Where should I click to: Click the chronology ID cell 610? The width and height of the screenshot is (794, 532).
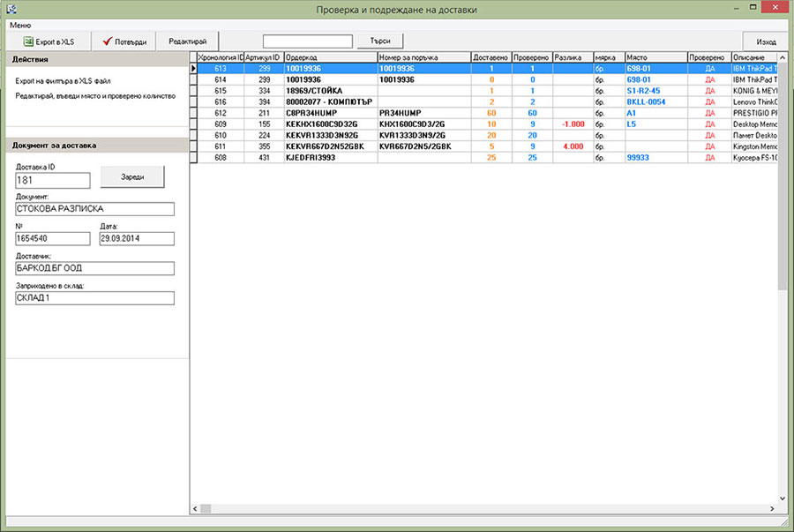pyautogui.click(x=221, y=135)
